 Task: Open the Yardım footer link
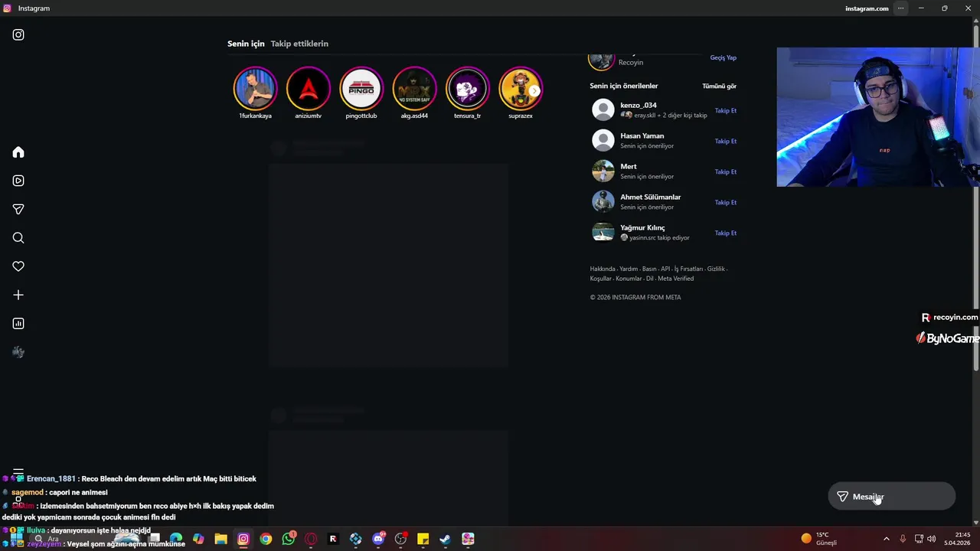pyautogui.click(x=629, y=269)
